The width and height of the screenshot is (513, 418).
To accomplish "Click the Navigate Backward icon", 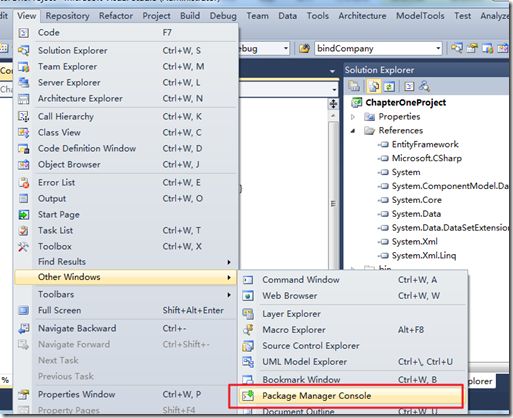I will point(23,328).
